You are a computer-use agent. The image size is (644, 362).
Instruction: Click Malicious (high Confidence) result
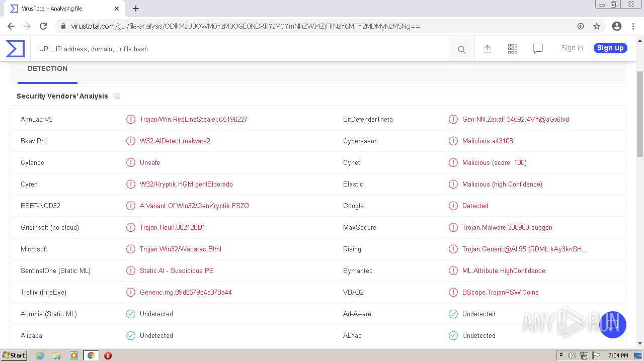(x=502, y=184)
